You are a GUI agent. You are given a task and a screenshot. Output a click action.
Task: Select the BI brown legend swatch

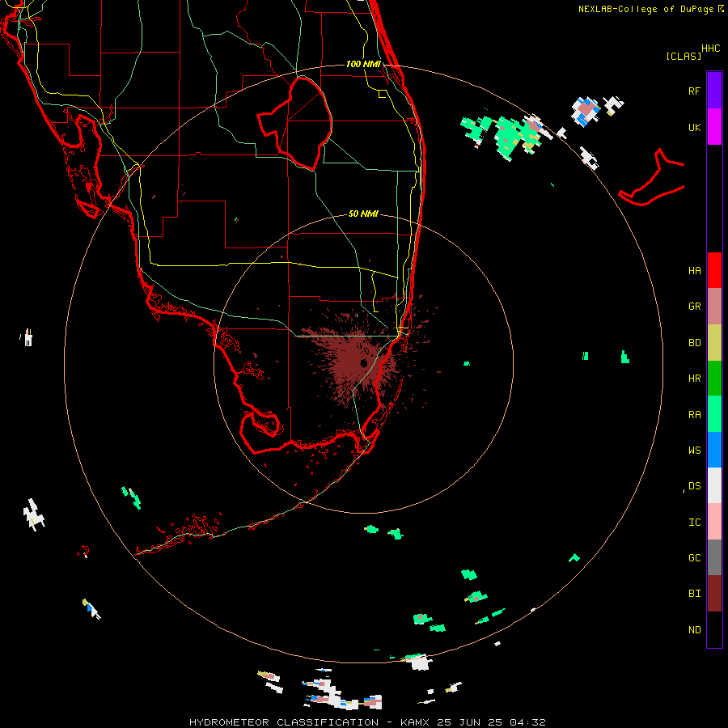[x=714, y=594]
